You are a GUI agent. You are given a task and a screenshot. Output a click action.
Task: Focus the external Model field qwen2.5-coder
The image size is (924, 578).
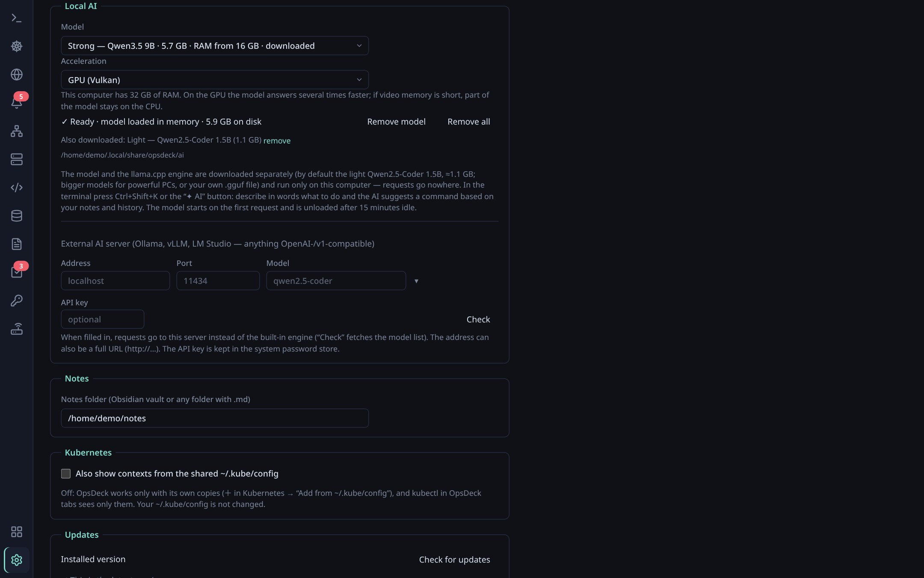(336, 281)
